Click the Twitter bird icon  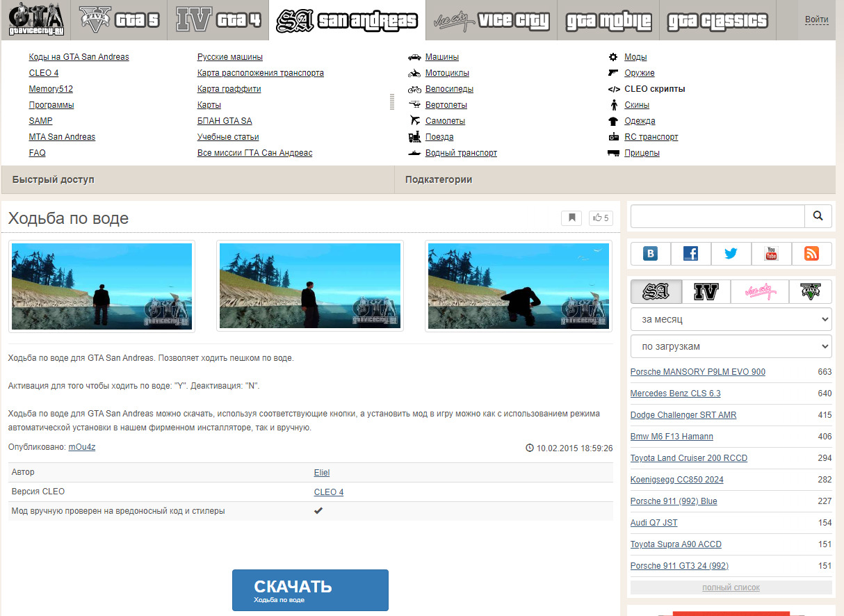tap(731, 254)
